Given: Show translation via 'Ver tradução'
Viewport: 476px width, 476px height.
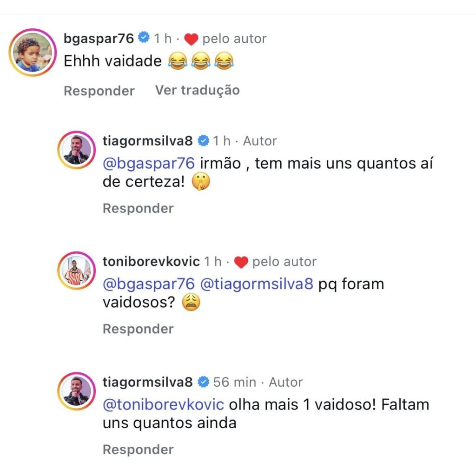Looking at the screenshot, I should point(197,91).
